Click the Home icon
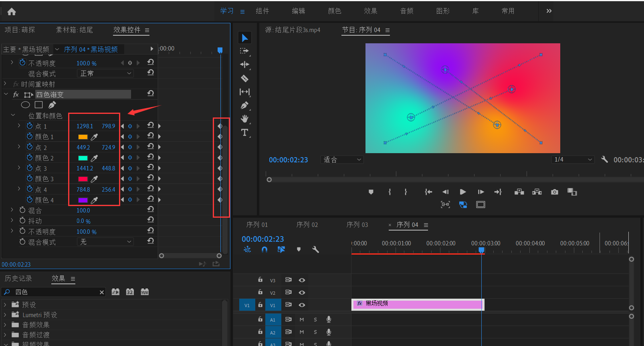This screenshot has width=644, height=346. click(x=12, y=12)
